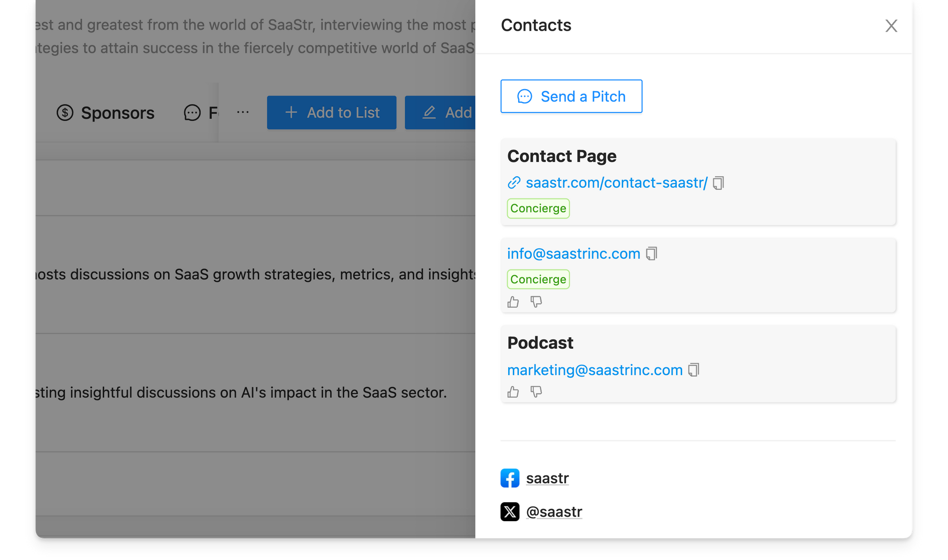Viewport: 948px width, 560px height.
Task: Thumbs up the info@saastrinc.com contact
Action: pos(513,302)
